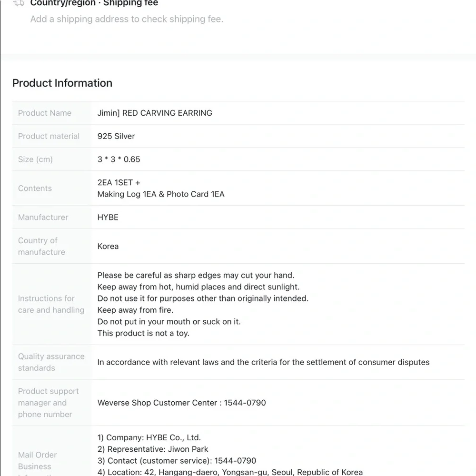The width and height of the screenshot is (476, 476).
Task: Click Weverse Shop Customer Center phone number
Action: click(x=182, y=403)
